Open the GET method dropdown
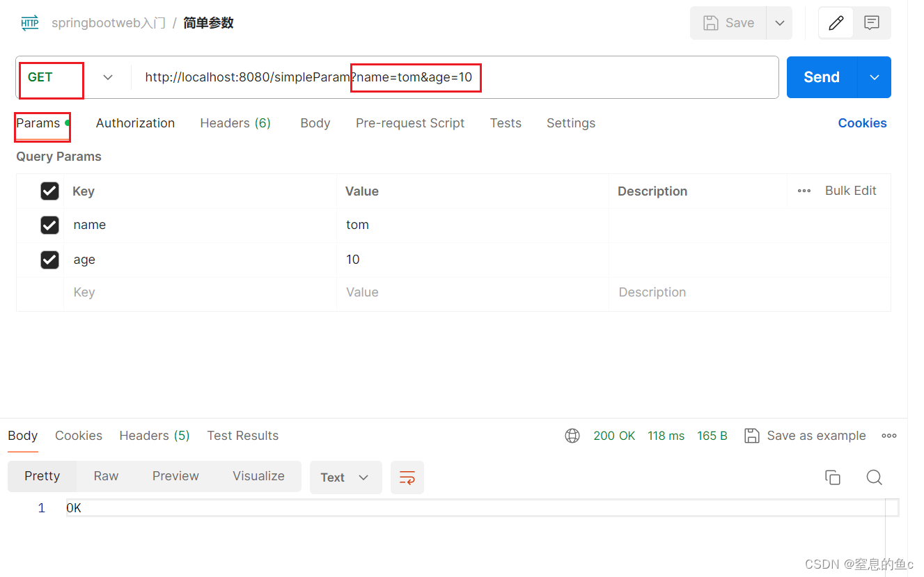Viewport: 924px width, 577px height. click(70, 77)
